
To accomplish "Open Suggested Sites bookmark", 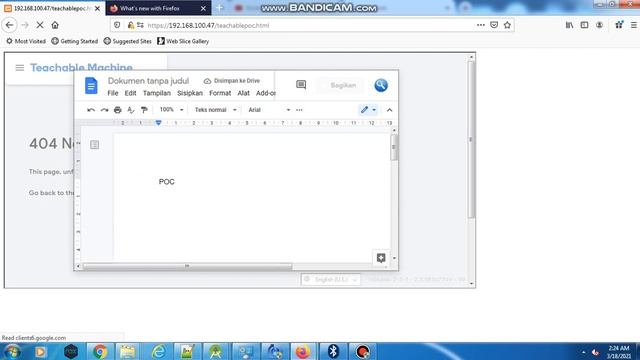I will tap(127, 41).
